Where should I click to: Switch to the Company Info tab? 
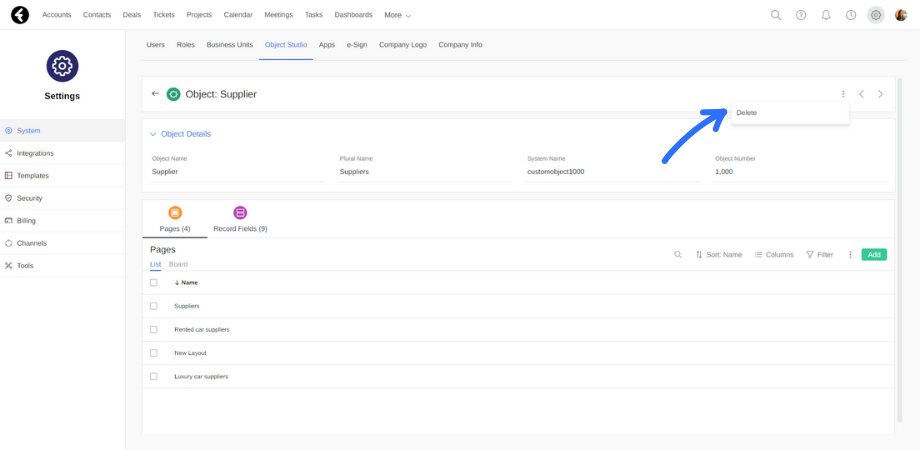460,45
